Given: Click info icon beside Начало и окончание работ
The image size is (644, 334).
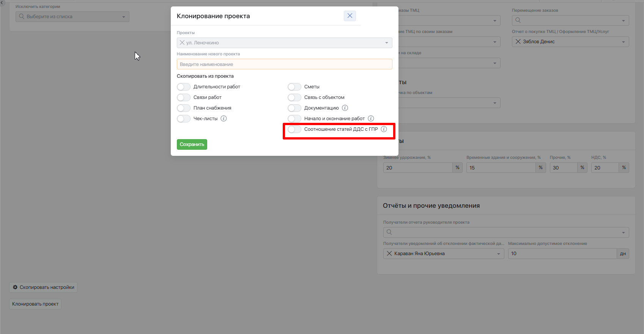Looking at the screenshot, I should [371, 119].
